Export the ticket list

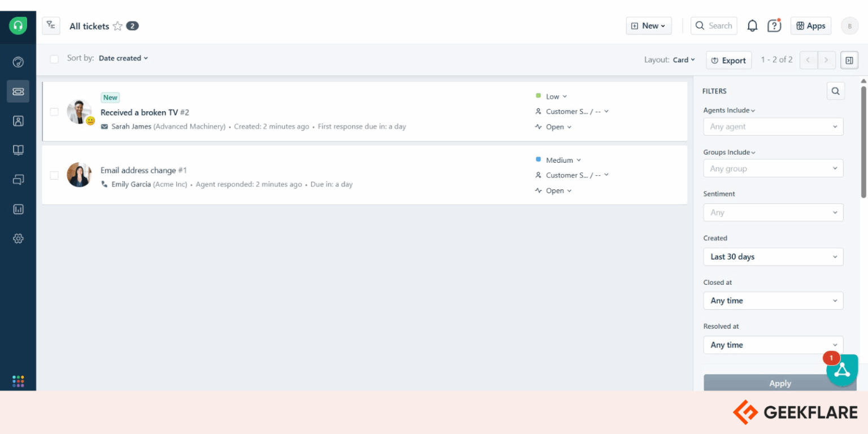tap(728, 60)
